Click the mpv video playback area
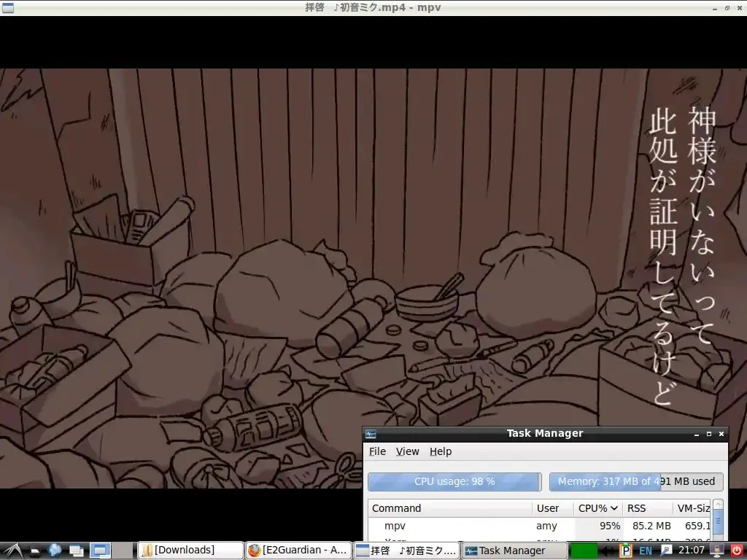747x560 pixels. pyautogui.click(x=373, y=278)
